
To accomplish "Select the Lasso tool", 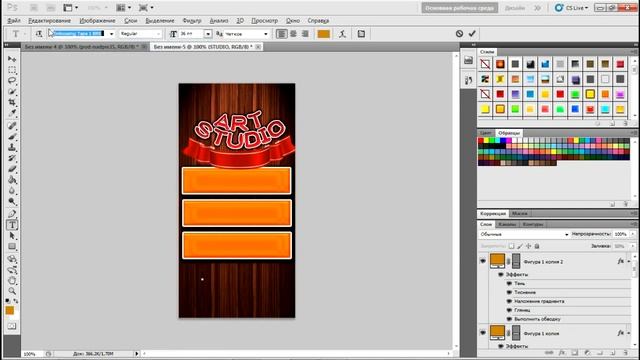I will pyautogui.click(x=12, y=80).
